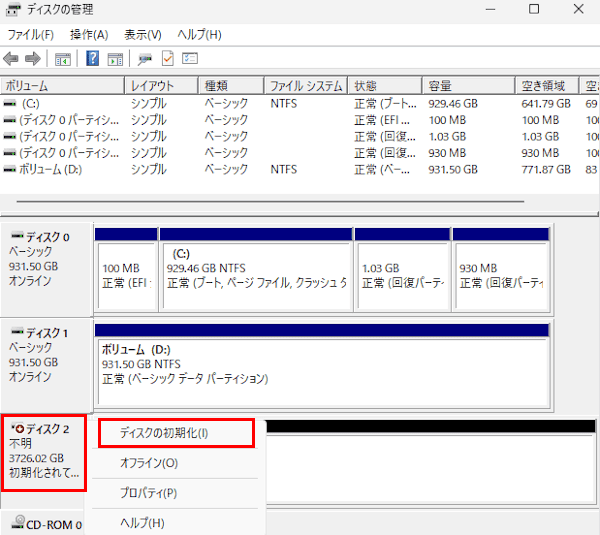The image size is (600, 535).
Task: Minimize the ディスクの管理 window
Action: tap(491, 9)
